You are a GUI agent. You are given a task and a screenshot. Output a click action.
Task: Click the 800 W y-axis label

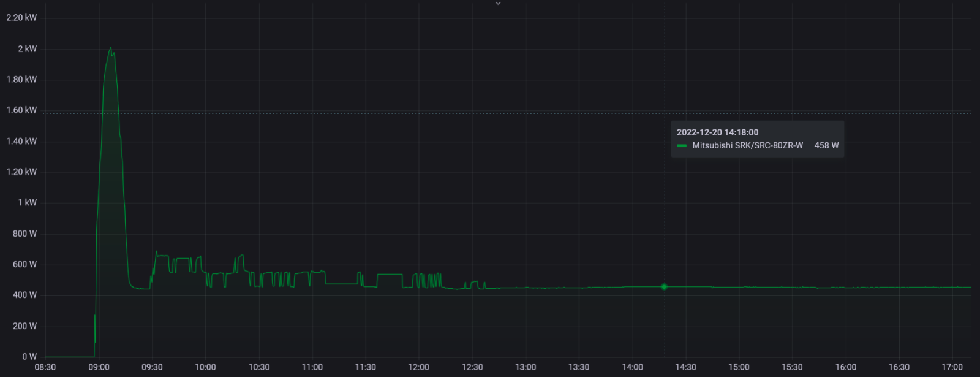[x=24, y=234]
